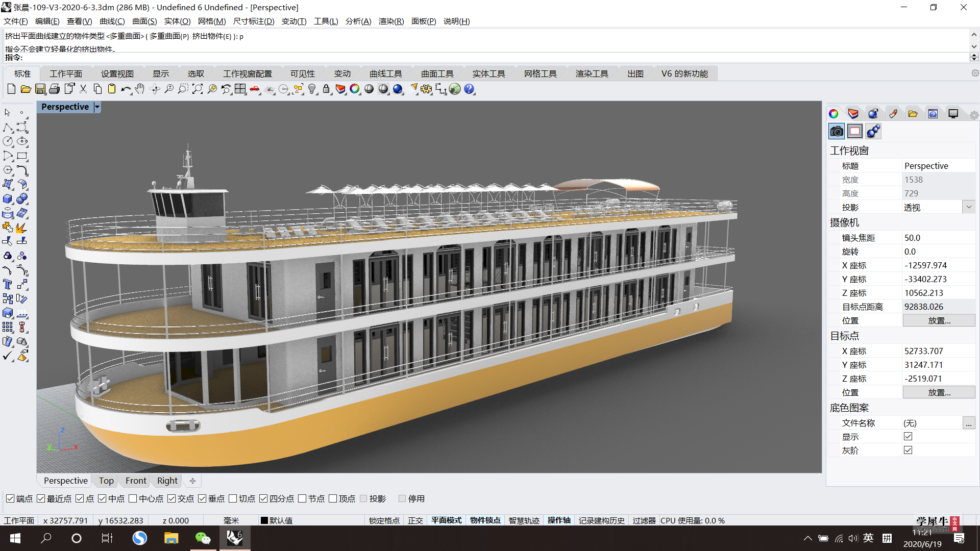
Task: Select the Box solid tool
Action: tap(8, 199)
